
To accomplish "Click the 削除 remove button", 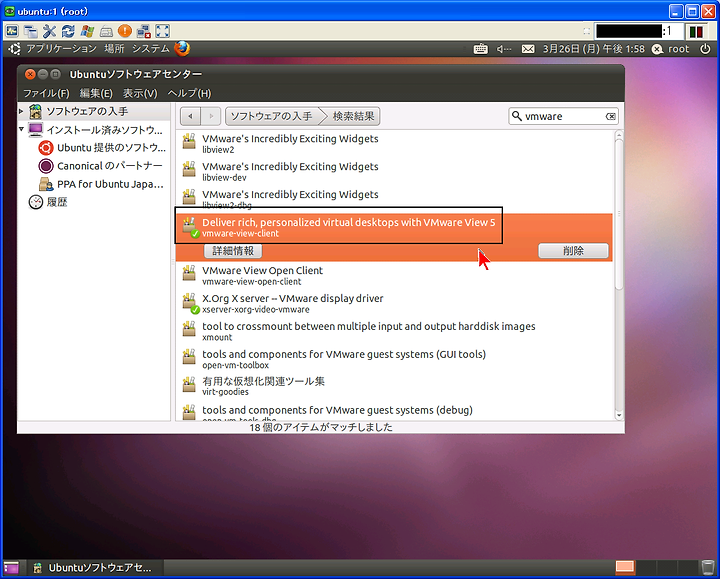I will [x=574, y=251].
